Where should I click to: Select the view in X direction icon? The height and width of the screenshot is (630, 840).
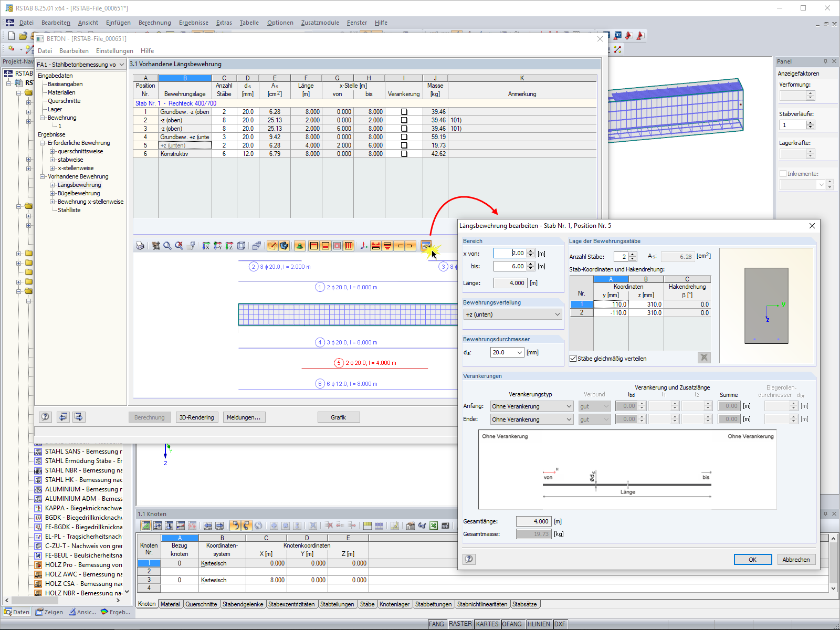click(x=206, y=246)
